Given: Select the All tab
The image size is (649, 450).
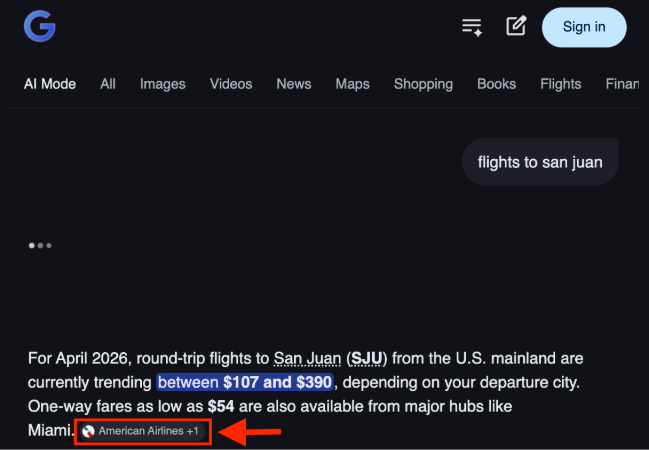Looking at the screenshot, I should tap(108, 84).
